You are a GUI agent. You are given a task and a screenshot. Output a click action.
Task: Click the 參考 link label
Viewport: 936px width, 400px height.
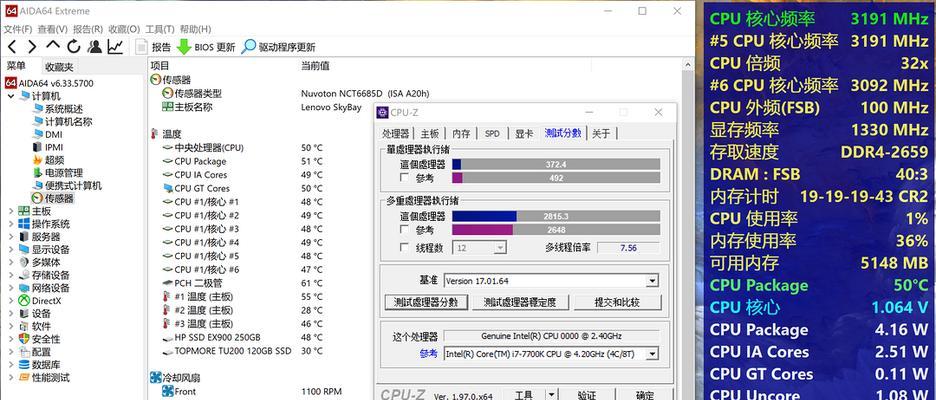[429, 353]
